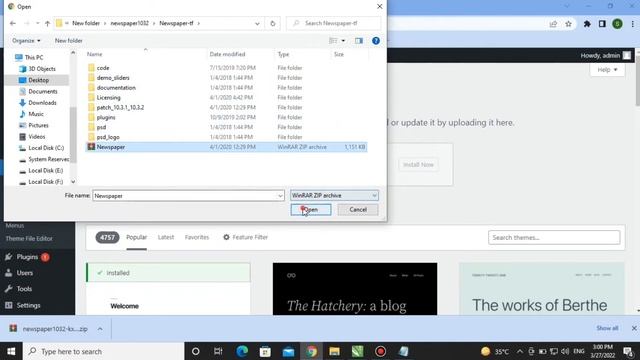This screenshot has height=360, width=640.
Task: Expand the WordPress Help dropdown
Action: [607, 70]
